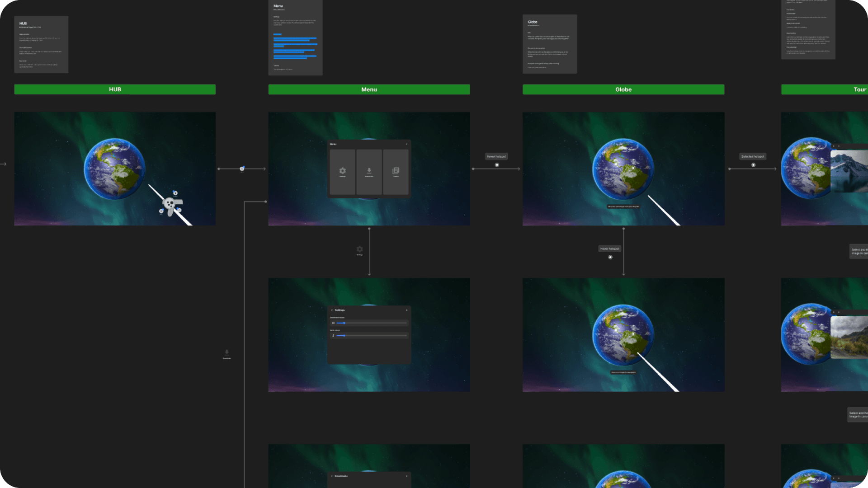Screen dimensions: 868x488
Task: Click the dot under lower 'Hover hotspot' label
Action: click(610, 257)
